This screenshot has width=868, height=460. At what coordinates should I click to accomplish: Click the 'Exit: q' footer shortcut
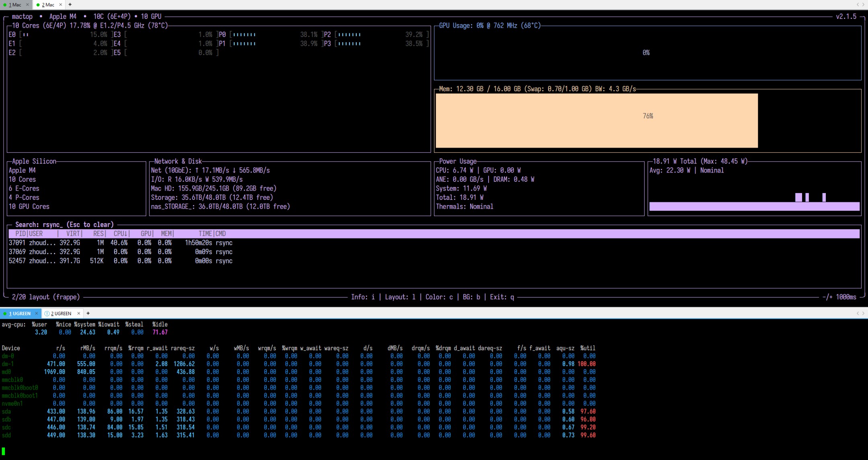[x=502, y=297]
